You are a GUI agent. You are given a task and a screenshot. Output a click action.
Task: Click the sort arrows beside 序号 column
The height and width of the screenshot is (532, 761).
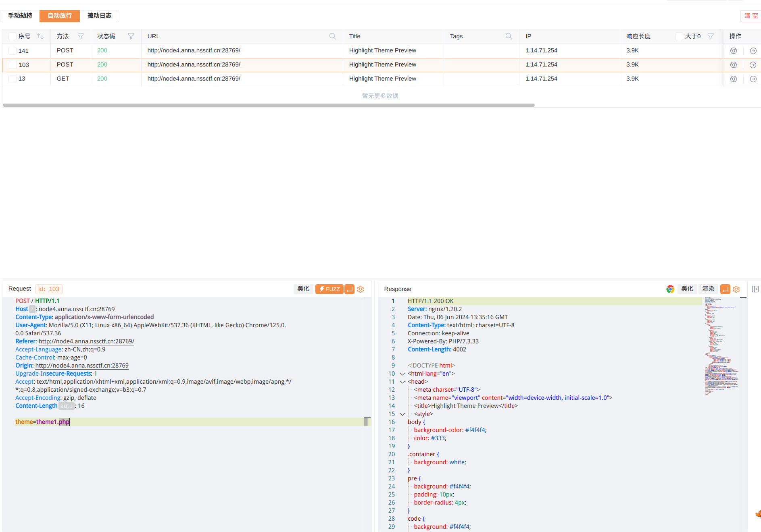[40, 36]
